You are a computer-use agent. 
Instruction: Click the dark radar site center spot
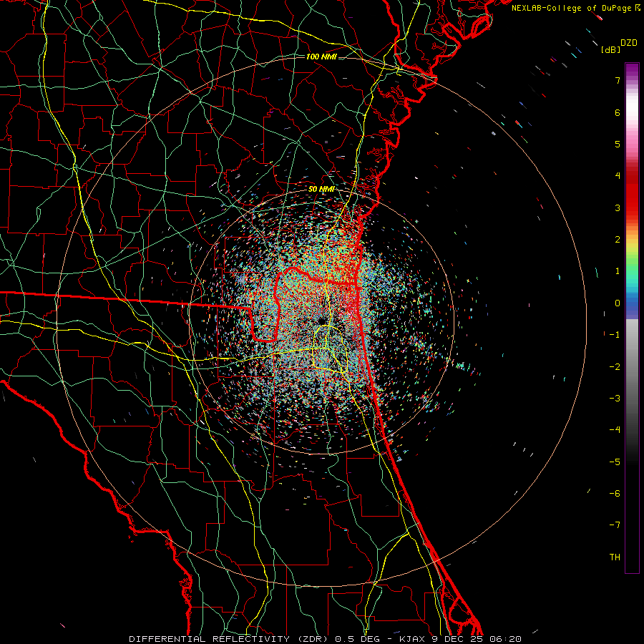click(321, 321)
